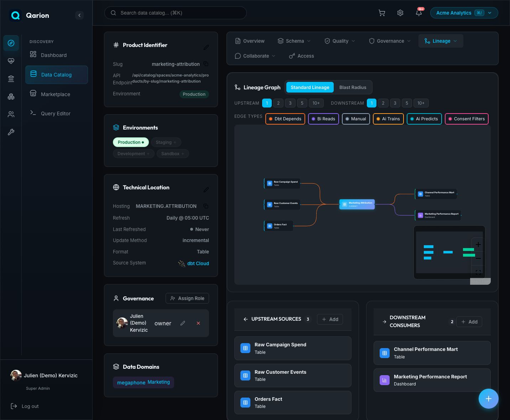Viewport: 510px width, 420px height.
Task: Switch to Blast Radius mode
Action: [353, 87]
